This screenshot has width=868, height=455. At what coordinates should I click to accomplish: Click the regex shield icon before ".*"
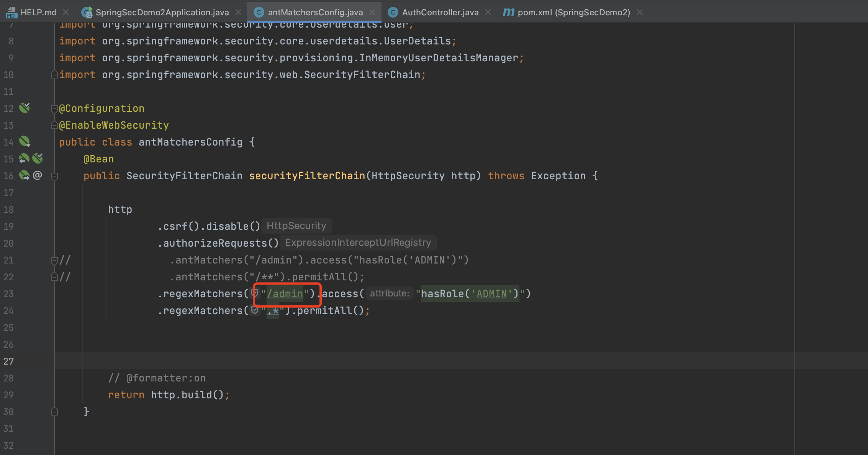click(255, 310)
